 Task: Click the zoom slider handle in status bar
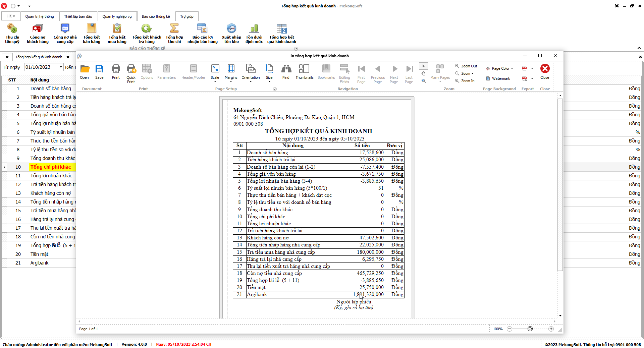(530, 329)
